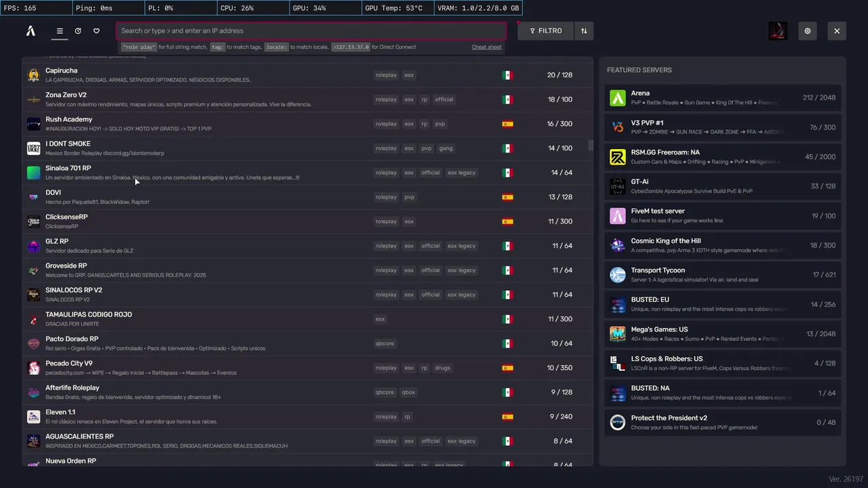Select the GT-Ai featured server icon
Viewport: 868px width, 488px height.
coord(617,186)
